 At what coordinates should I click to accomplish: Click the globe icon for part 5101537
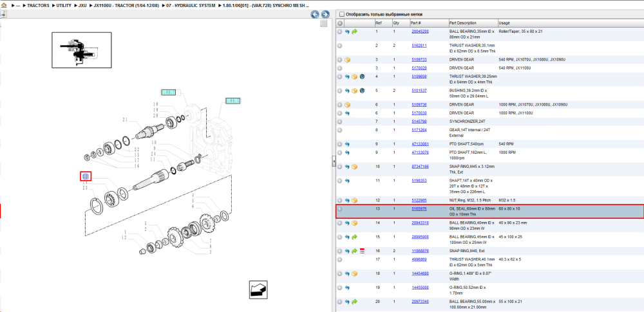click(362, 91)
